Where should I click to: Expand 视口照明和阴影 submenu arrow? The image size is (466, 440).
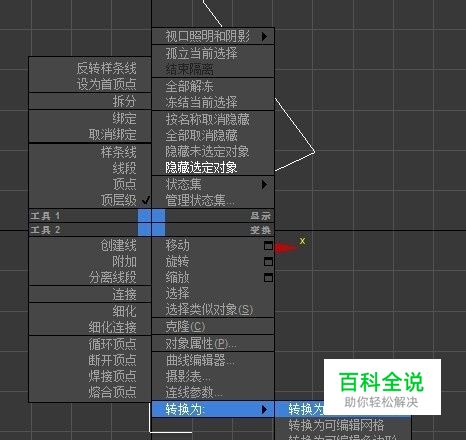(x=264, y=36)
